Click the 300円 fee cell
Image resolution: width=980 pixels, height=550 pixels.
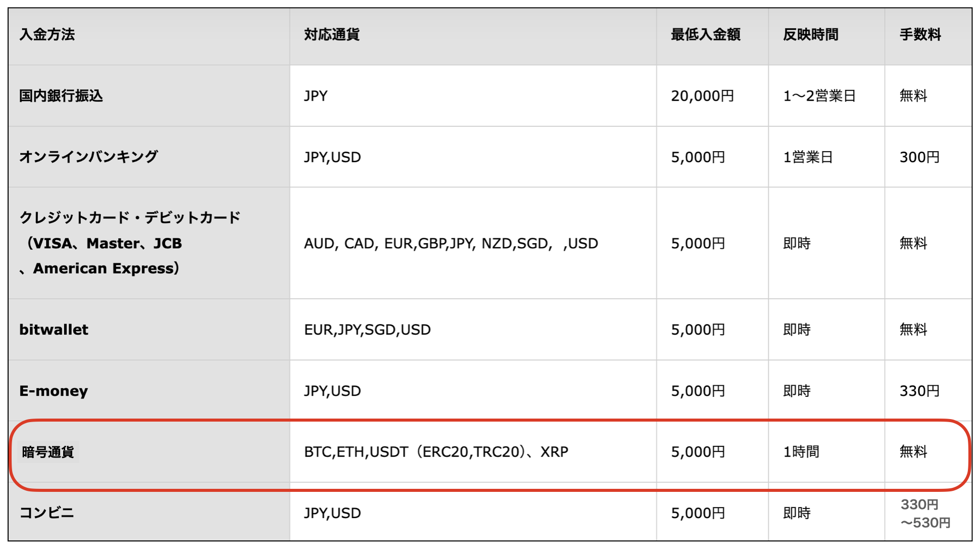coord(919,157)
